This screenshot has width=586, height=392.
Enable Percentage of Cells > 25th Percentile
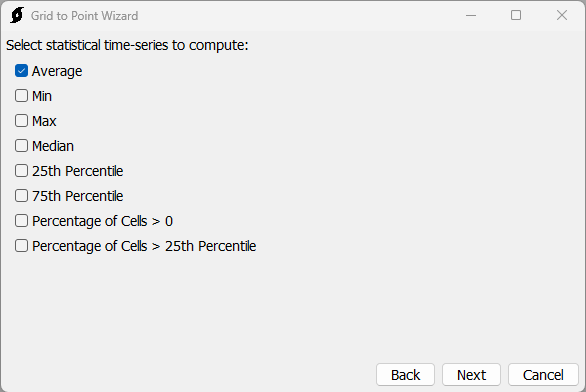[21, 246]
